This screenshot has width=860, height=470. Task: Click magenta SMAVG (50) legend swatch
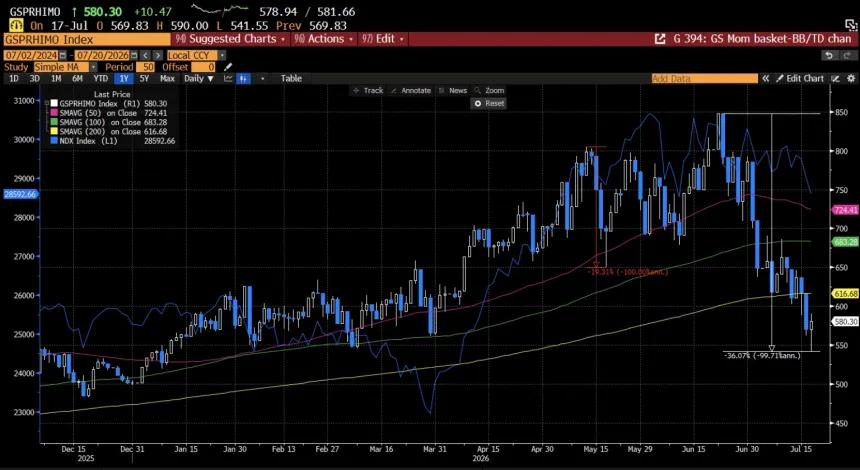pyautogui.click(x=54, y=112)
